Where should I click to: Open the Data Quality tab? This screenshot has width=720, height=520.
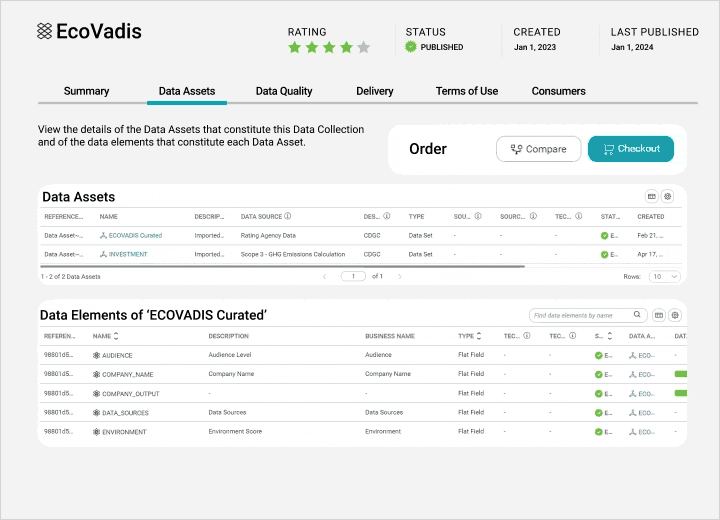point(284,91)
